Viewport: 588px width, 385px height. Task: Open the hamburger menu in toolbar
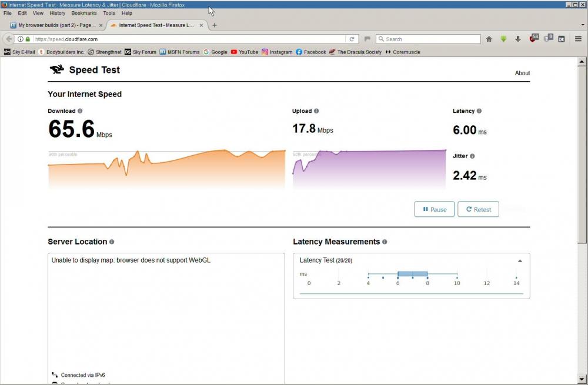578,39
